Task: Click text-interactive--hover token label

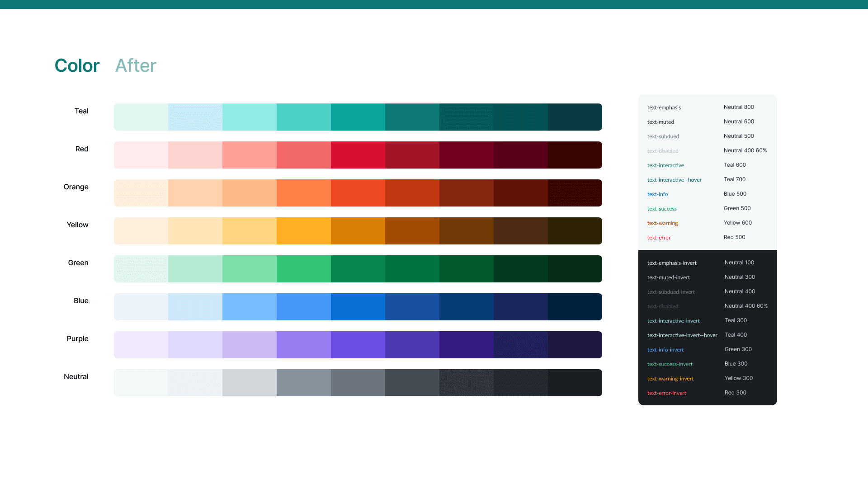Action: click(674, 180)
